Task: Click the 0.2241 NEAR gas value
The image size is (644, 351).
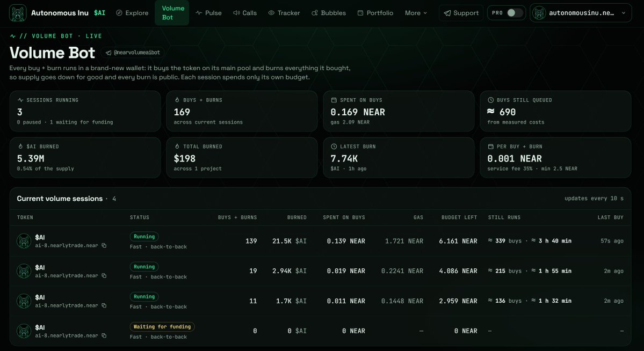Action: 402,271
